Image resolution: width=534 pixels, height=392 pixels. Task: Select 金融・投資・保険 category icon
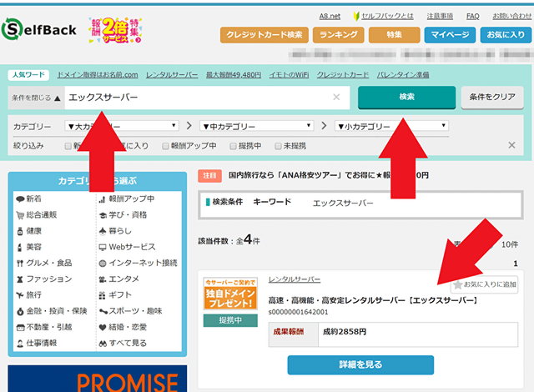(20, 311)
